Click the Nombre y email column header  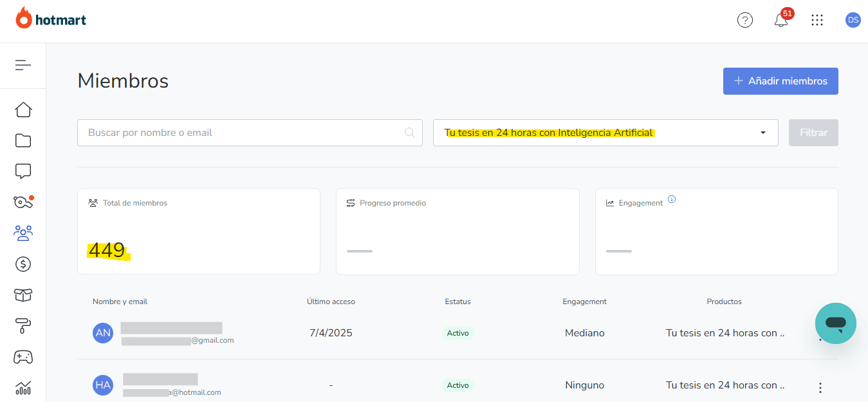tap(120, 301)
